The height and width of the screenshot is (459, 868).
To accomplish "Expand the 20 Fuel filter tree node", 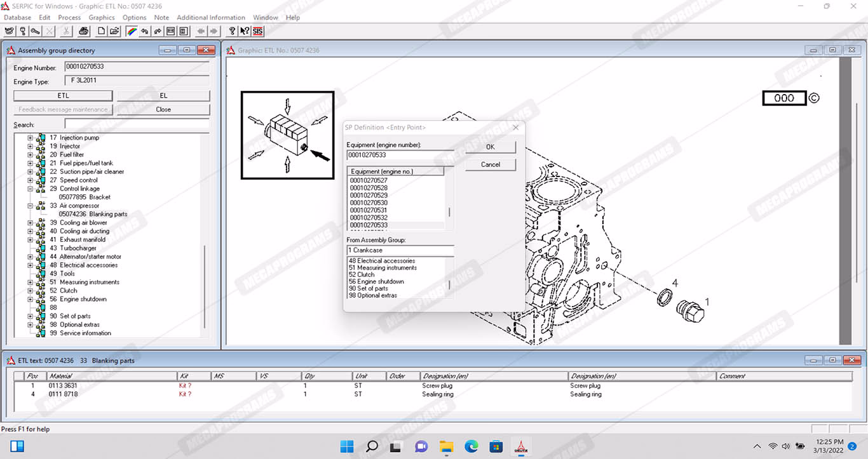I will 30,155.
